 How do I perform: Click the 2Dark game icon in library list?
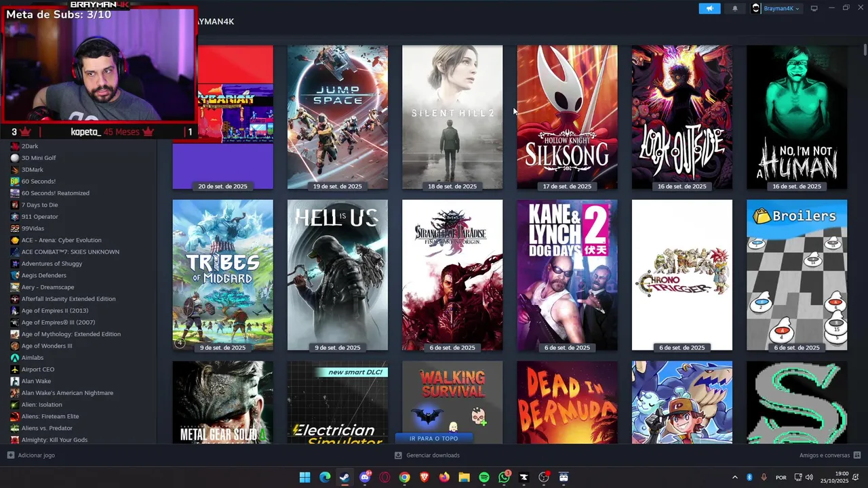coord(15,146)
